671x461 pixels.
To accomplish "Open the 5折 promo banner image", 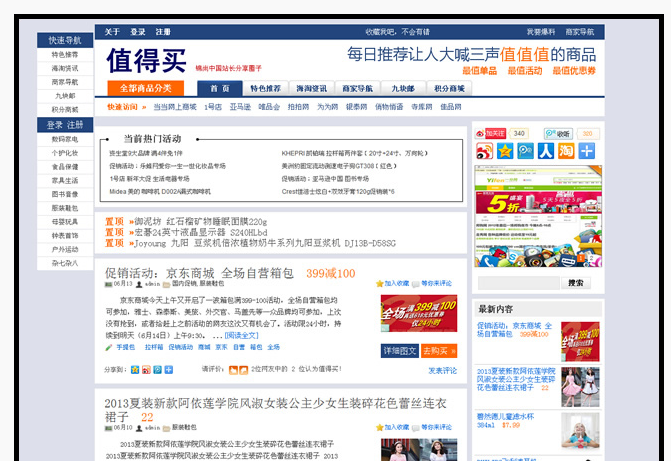I will (538, 216).
